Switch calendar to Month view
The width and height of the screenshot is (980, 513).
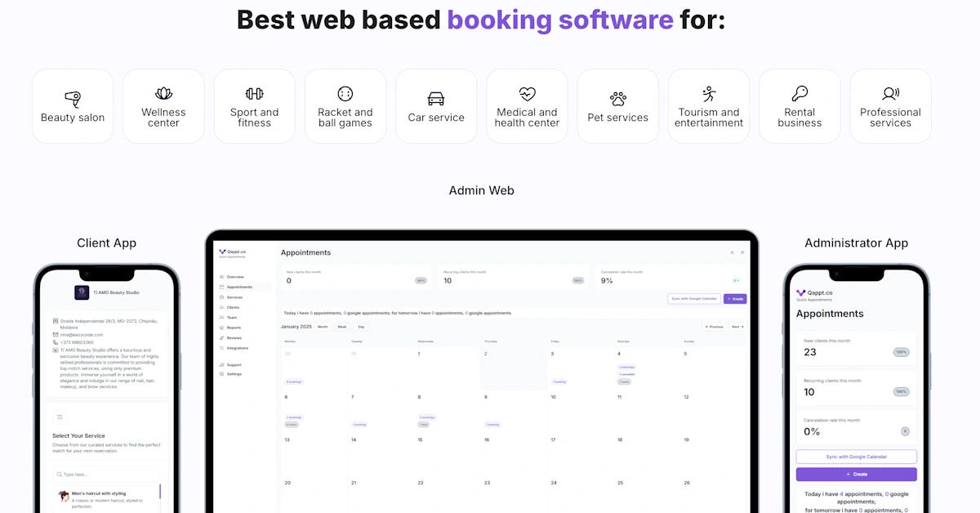point(323,327)
